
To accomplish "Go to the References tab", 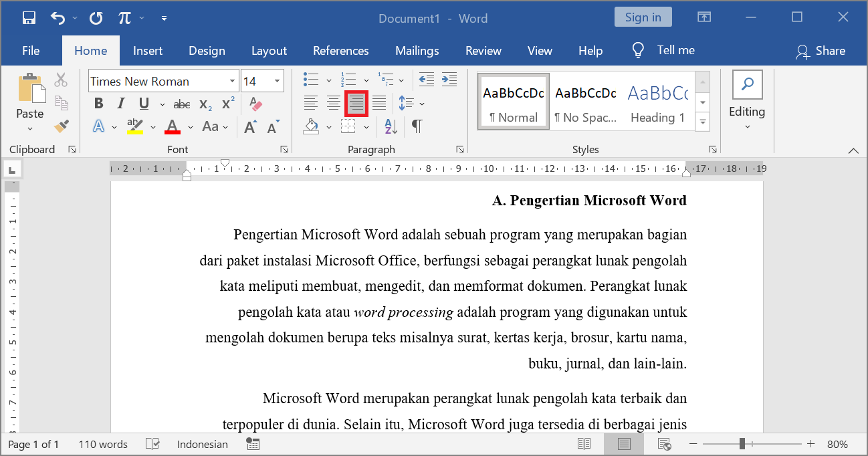I will coord(341,51).
